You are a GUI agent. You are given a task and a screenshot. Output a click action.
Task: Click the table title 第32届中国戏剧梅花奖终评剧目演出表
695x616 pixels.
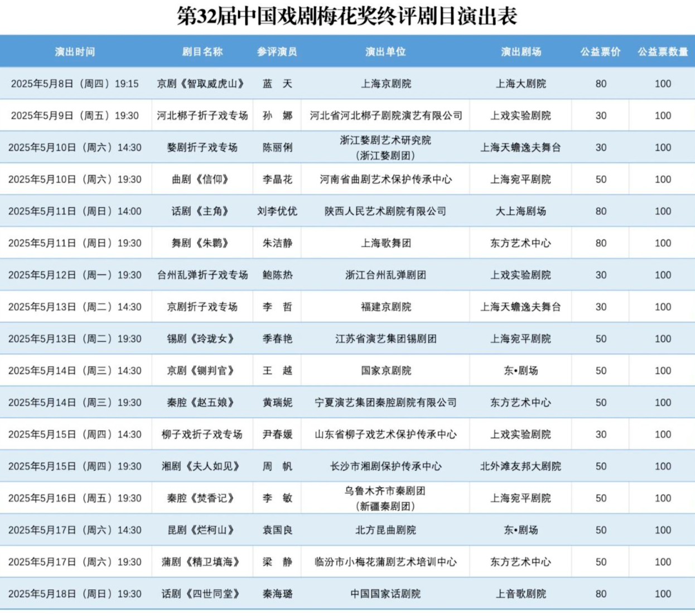[x=347, y=16]
